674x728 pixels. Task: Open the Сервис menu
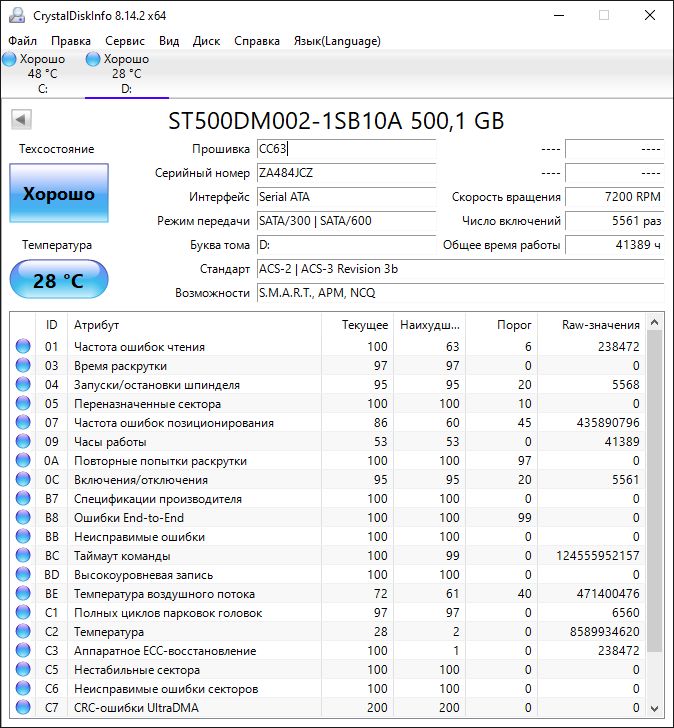[x=124, y=41]
